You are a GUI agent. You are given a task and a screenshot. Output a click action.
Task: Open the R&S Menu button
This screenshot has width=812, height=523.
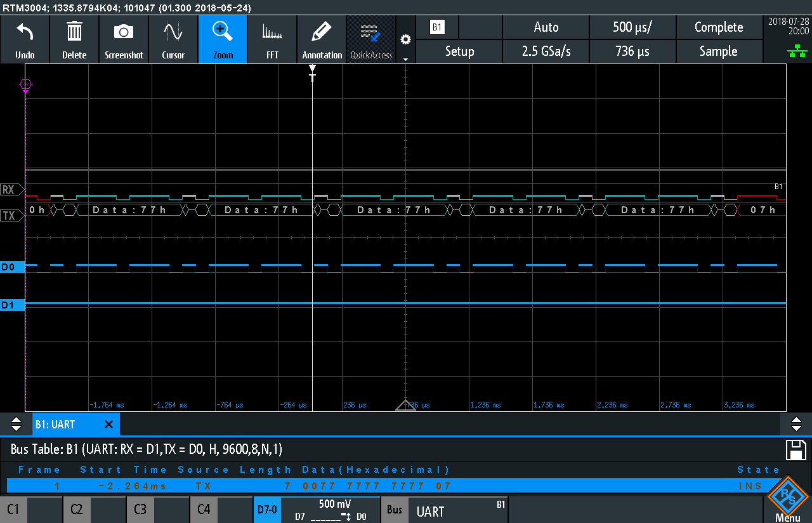(787, 501)
